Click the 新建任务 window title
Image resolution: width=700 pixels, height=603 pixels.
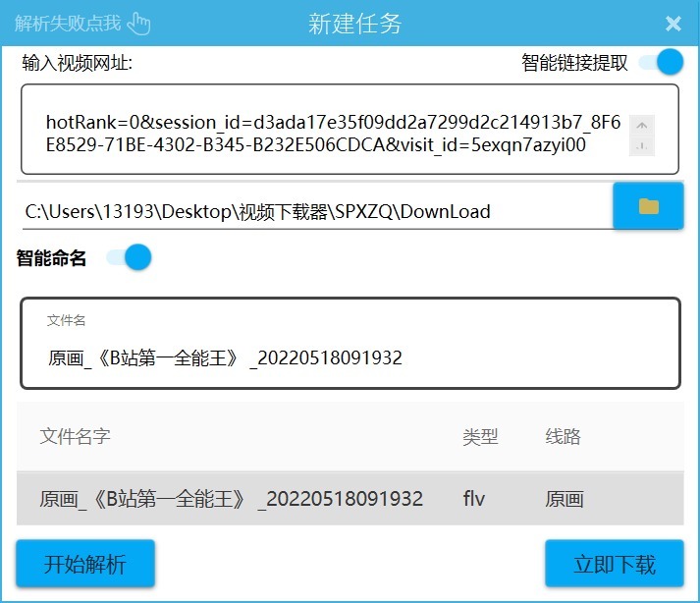[x=354, y=25]
